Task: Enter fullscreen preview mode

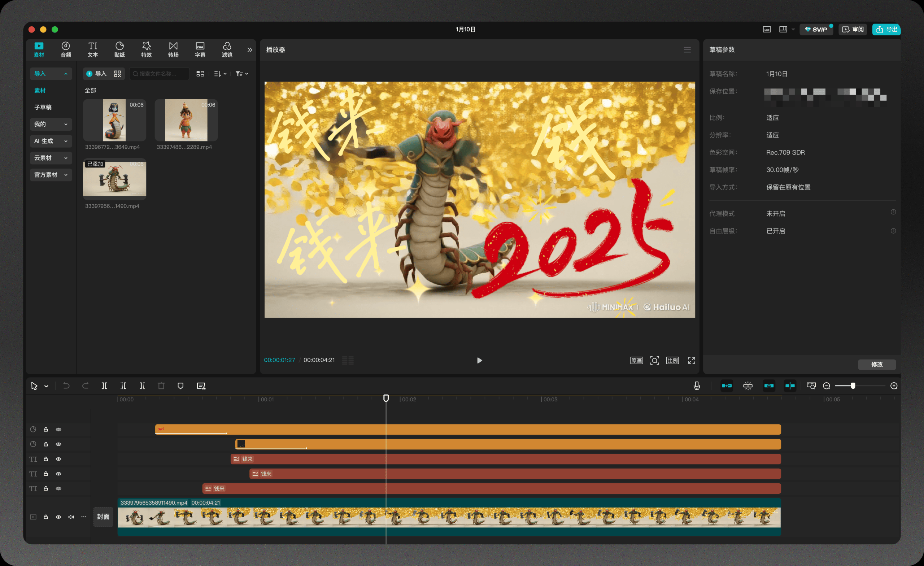Action: tap(691, 360)
